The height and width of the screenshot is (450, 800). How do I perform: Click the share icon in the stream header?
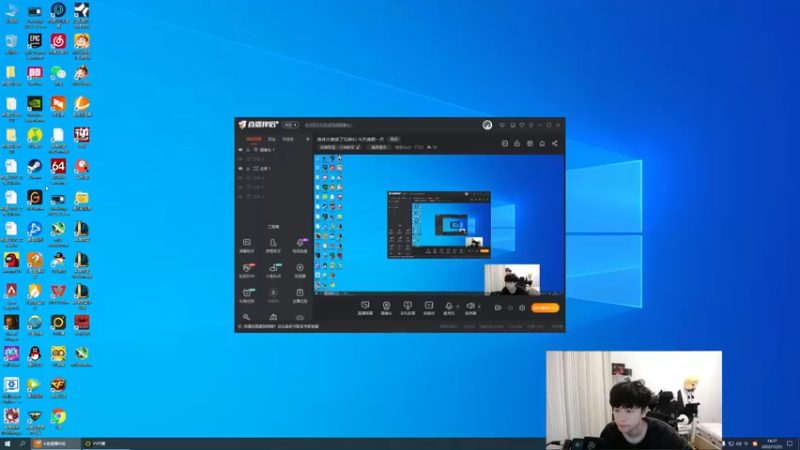(x=555, y=143)
